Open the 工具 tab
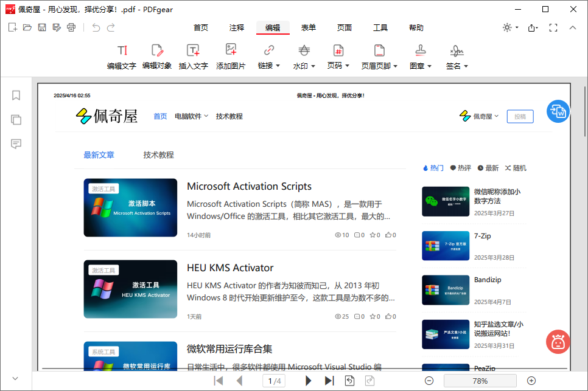This screenshot has height=391, width=588. 380,28
